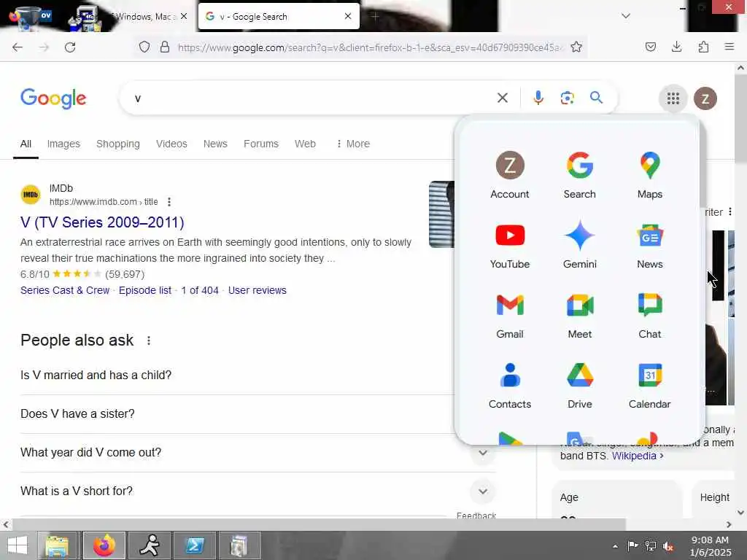Open the User reviews link
Screen dimensions: 747x560
pyautogui.click(x=257, y=290)
